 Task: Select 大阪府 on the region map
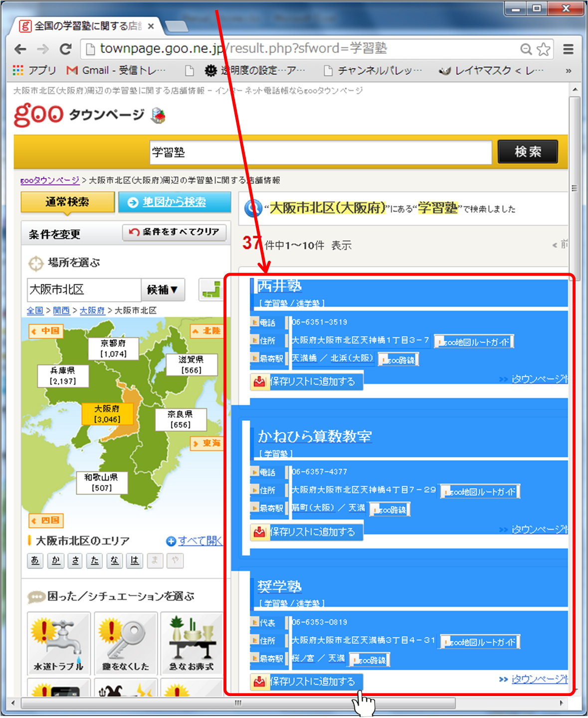coord(108,414)
